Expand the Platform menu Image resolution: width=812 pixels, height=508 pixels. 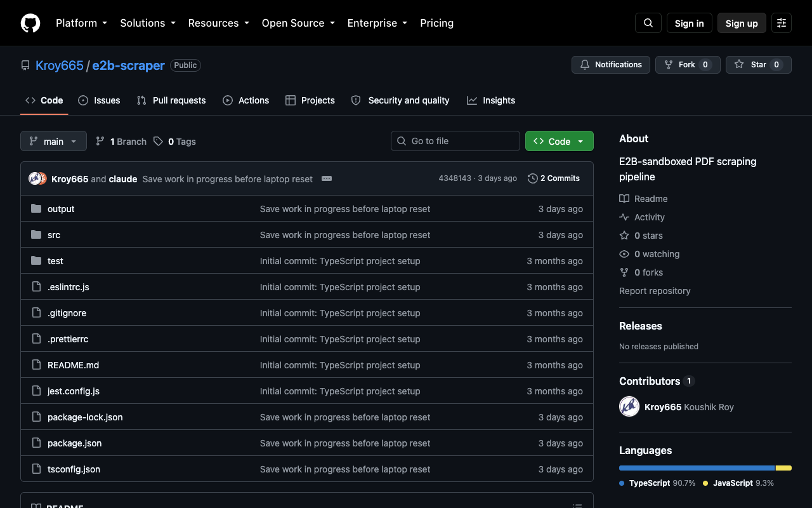click(81, 23)
